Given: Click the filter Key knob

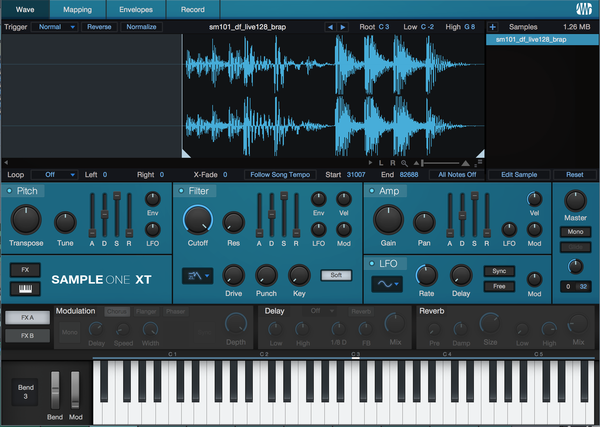Looking at the screenshot, I should coord(299,275).
